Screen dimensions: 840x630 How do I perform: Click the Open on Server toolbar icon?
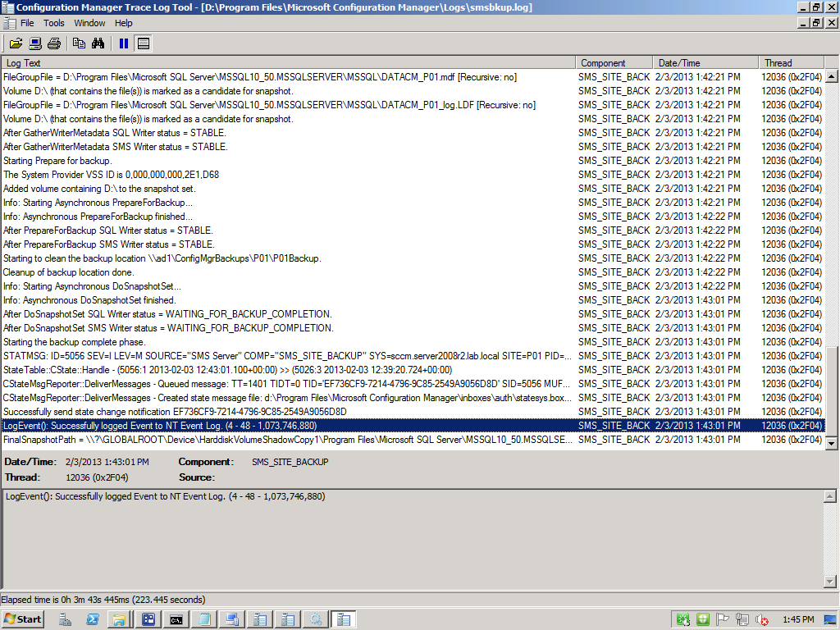35,43
